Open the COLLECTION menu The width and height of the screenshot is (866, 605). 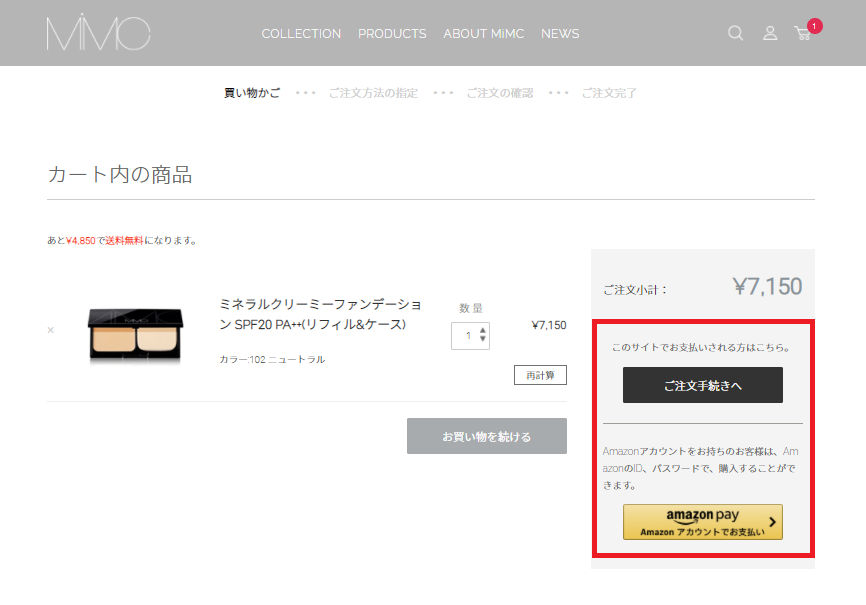[301, 34]
